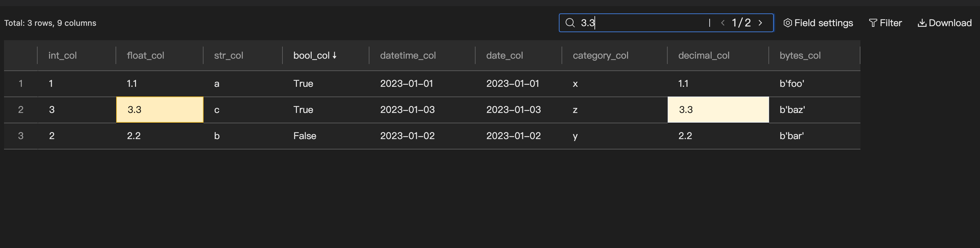Open Field settings panel
This screenshot has height=248, width=980.
pos(818,23)
